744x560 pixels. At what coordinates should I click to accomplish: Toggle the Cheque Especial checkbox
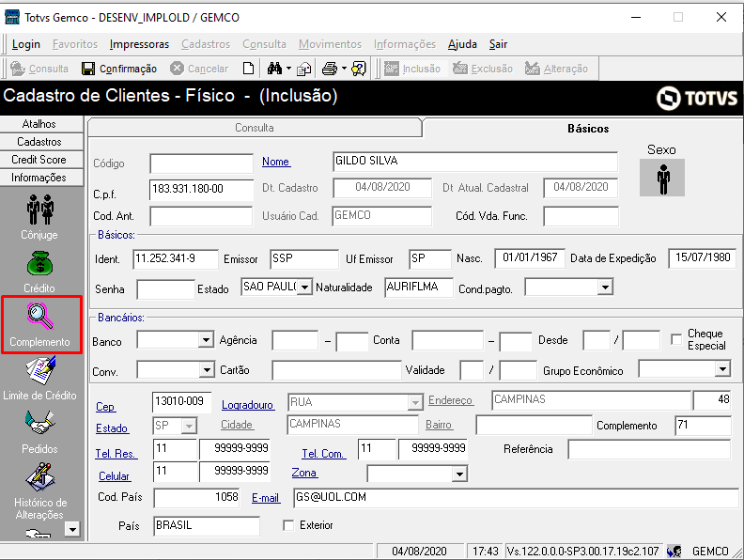tap(676, 340)
